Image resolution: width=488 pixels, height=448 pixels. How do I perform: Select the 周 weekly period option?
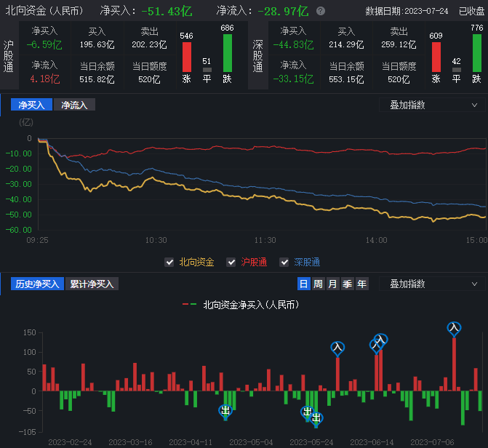tap(318, 284)
